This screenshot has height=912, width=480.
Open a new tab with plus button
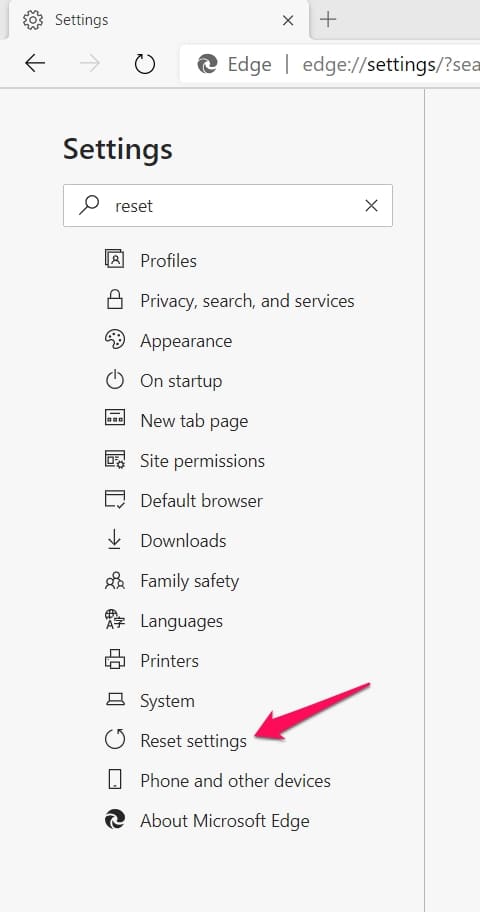(x=328, y=20)
